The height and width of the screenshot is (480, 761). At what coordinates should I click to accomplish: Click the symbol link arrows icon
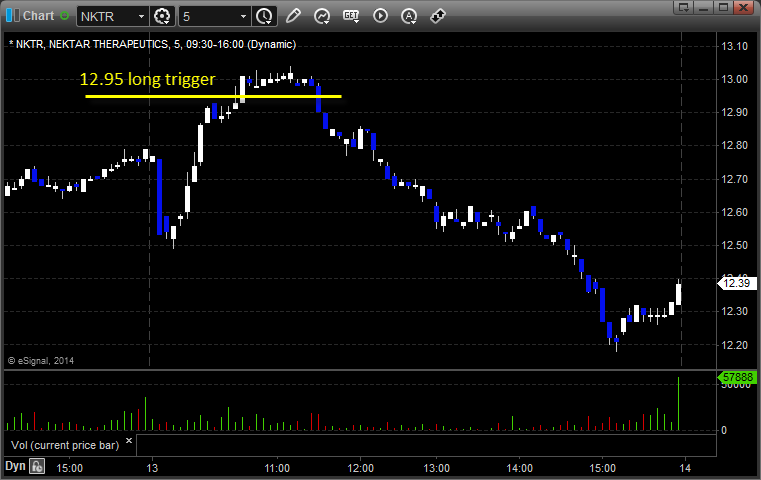(x=438, y=16)
